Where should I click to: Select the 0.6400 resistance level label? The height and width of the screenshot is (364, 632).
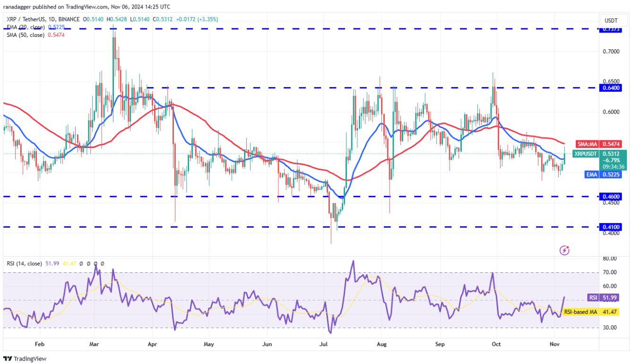tap(610, 88)
